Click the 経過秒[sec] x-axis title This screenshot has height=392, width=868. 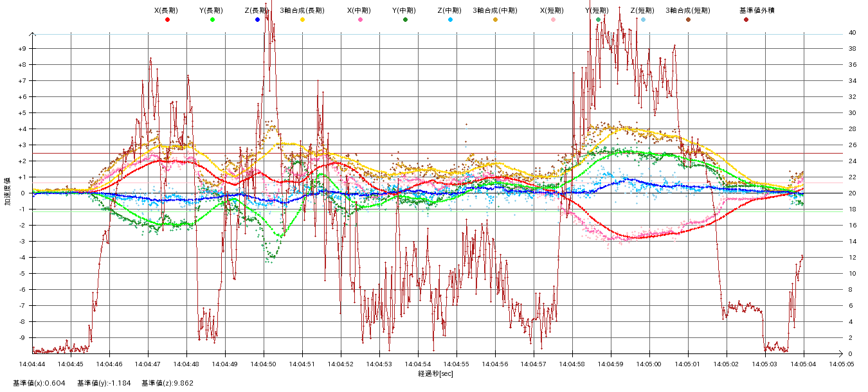point(435,373)
